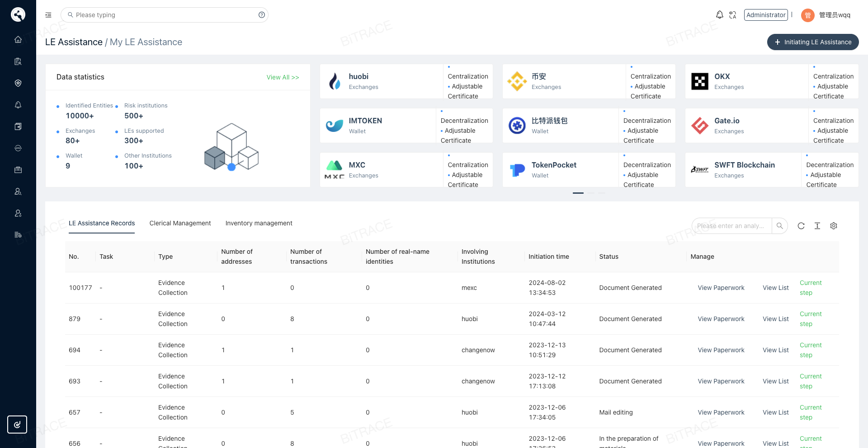Click the BitTrace logo in the sidebar
This screenshot has width=868, height=448.
tap(18, 14)
